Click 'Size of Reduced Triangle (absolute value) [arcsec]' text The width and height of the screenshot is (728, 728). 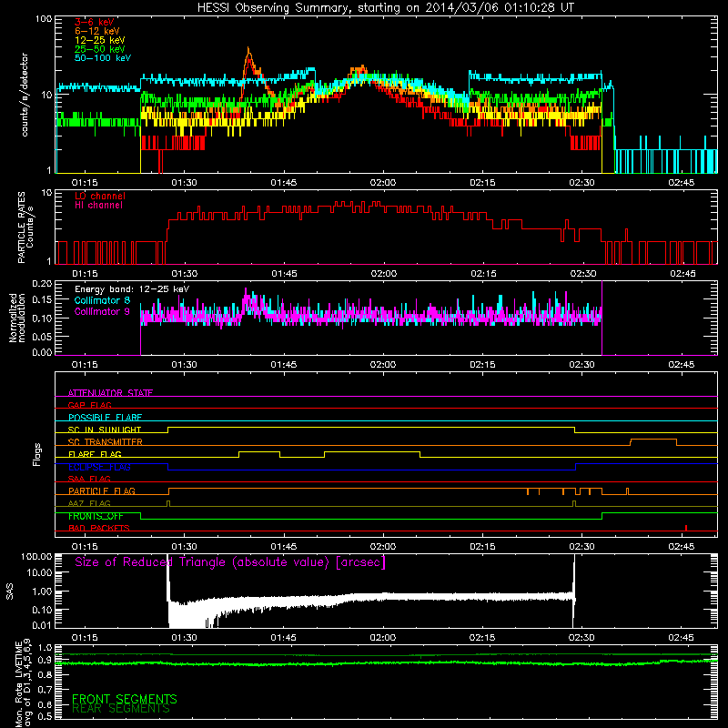point(230,562)
